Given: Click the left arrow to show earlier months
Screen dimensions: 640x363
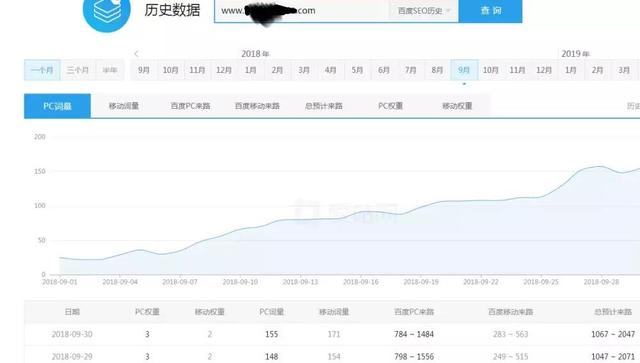Looking at the screenshot, I should (x=136, y=53).
